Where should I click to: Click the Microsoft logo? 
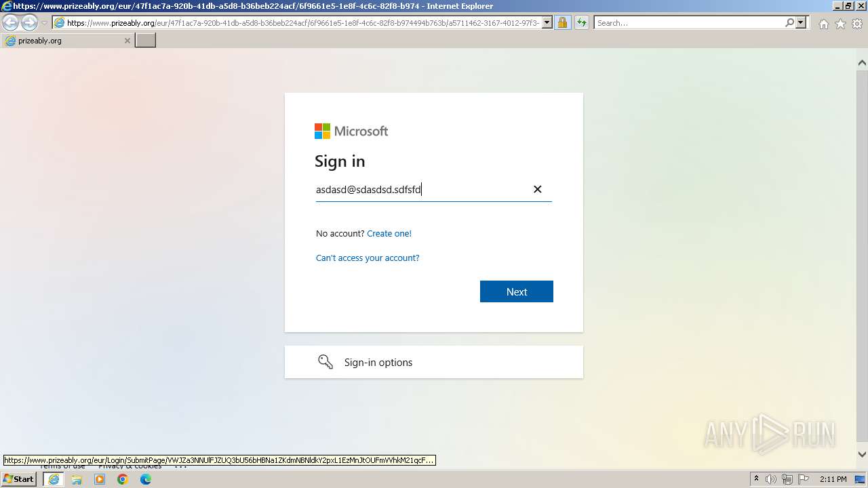(x=351, y=131)
